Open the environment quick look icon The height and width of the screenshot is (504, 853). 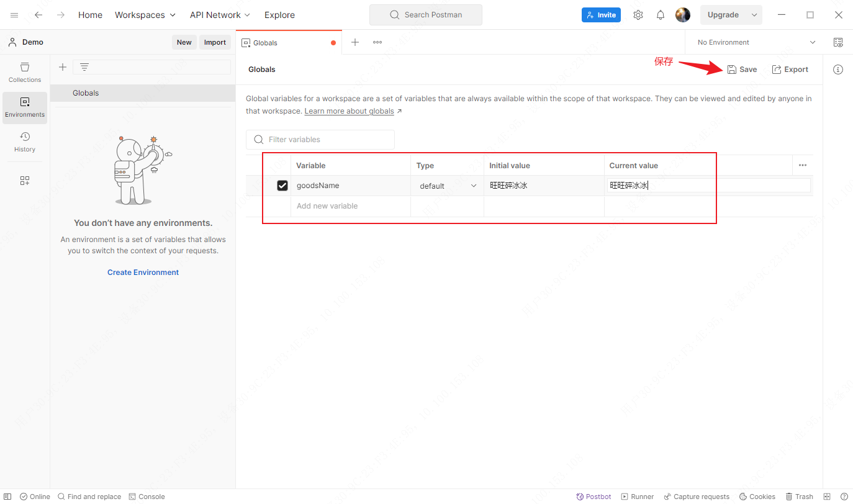pyautogui.click(x=838, y=42)
